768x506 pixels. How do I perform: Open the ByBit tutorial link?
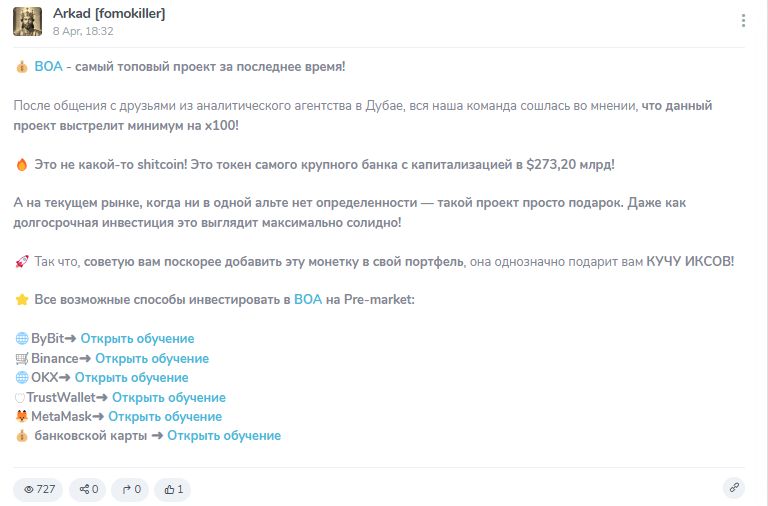tap(137, 338)
